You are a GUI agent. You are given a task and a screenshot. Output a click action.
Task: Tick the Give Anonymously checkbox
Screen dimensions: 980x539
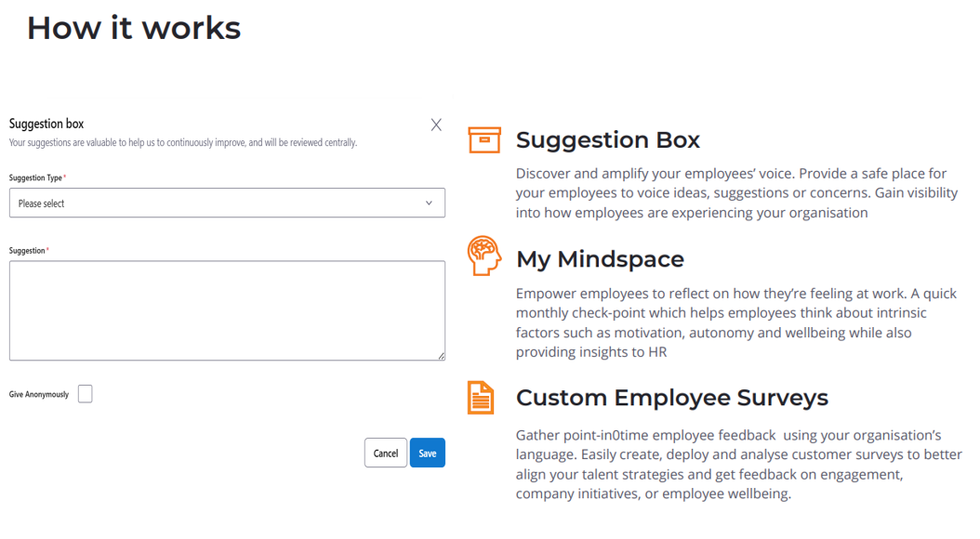pyautogui.click(x=86, y=394)
